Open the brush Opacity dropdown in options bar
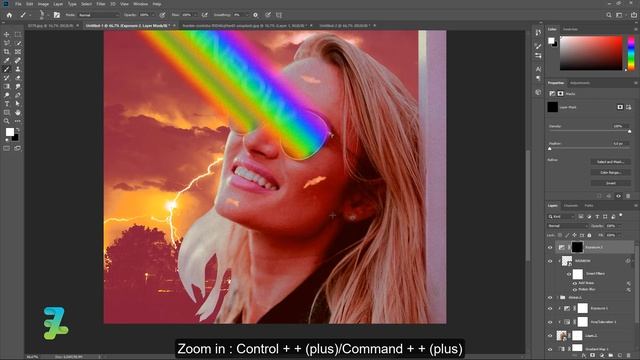The height and width of the screenshot is (360, 640). coord(152,15)
